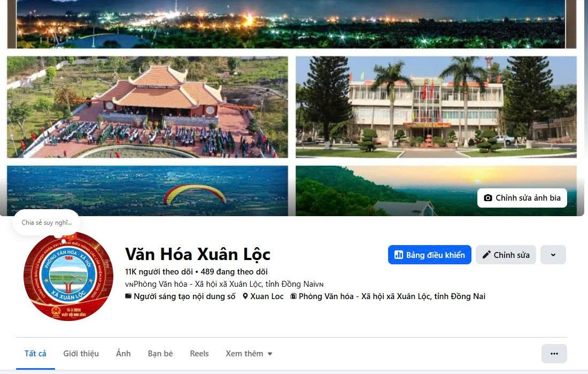
Task: Select the Bạn bè tab
Action: pos(160,354)
